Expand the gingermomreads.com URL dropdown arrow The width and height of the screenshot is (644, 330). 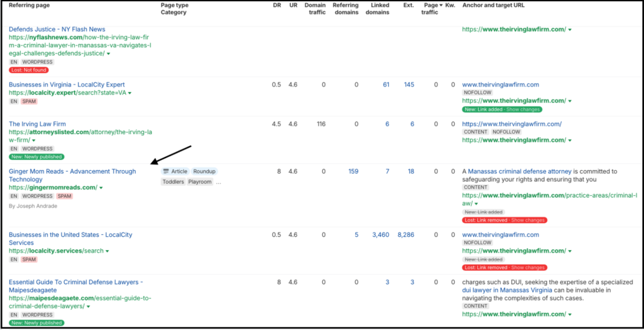coord(101,188)
